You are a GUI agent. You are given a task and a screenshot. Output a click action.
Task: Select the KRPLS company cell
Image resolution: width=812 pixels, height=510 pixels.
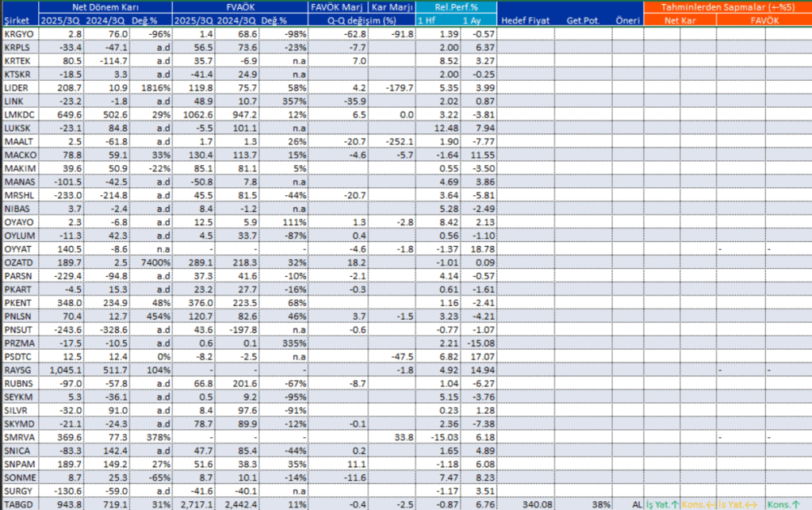point(20,48)
